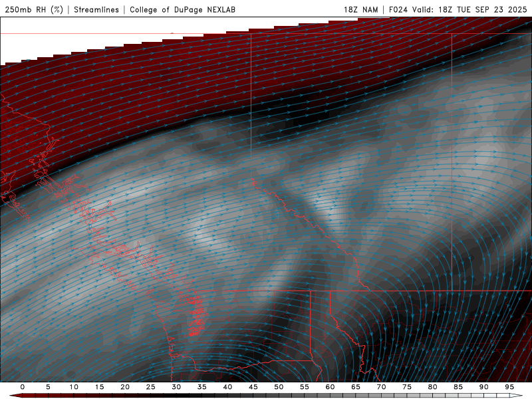Click 'F024 Valid: 18Z TUE SEP 23 2025' text
The image size is (532, 399).
458,9
